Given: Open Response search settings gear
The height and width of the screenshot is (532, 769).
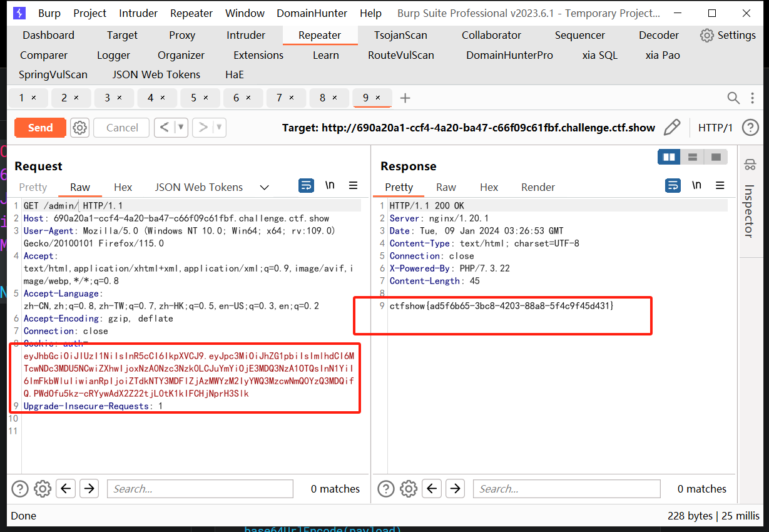Looking at the screenshot, I should point(409,489).
